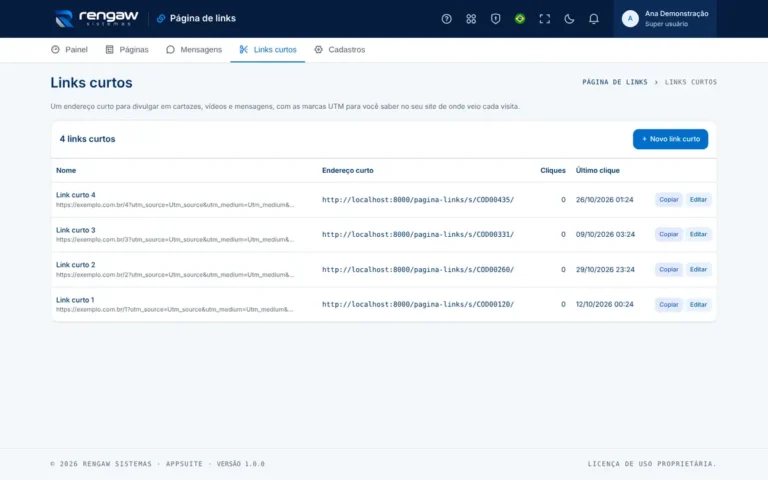Screen dimensions: 768x480
Task: Click the exemplo.com.br/2 destination URL
Action: click(x=175, y=275)
